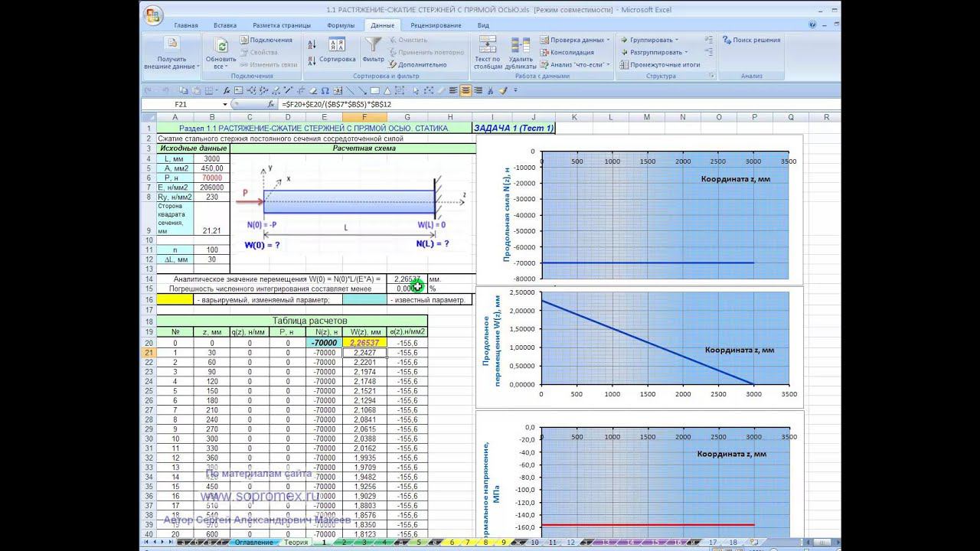Click the select objects pointer icon
Screen dimensions: 980x551
tap(416, 90)
